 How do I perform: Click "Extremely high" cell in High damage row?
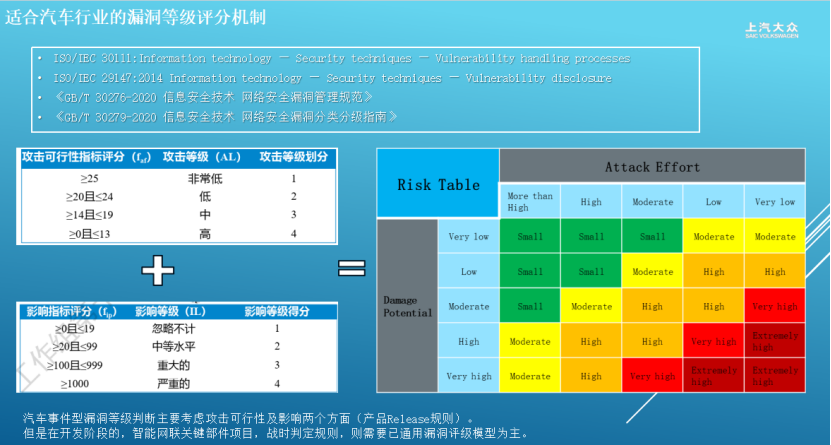click(775, 341)
